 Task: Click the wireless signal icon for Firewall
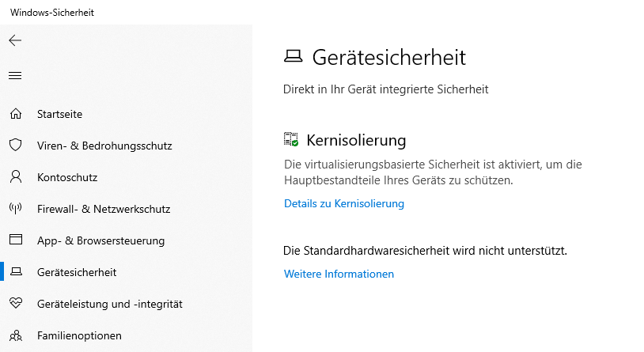point(15,209)
